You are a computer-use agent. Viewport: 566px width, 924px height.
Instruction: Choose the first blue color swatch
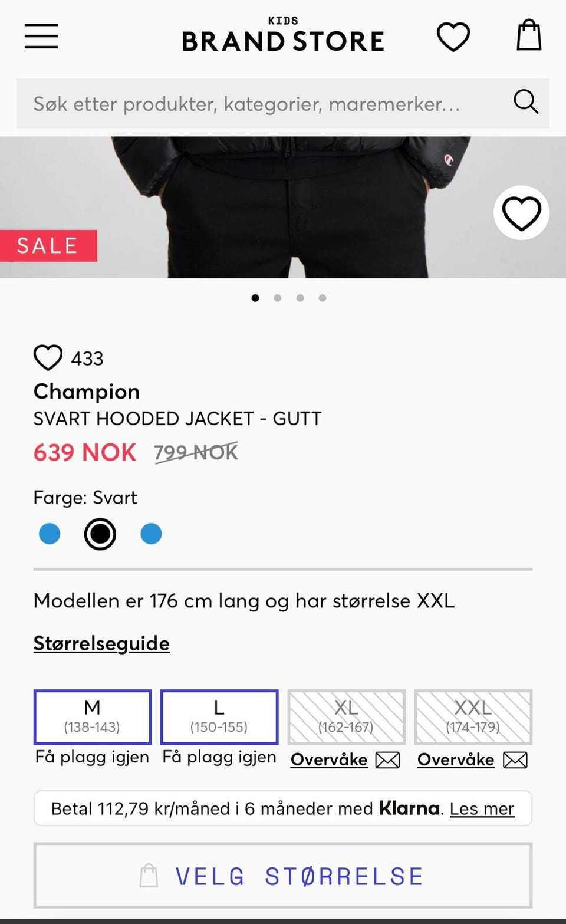50,534
